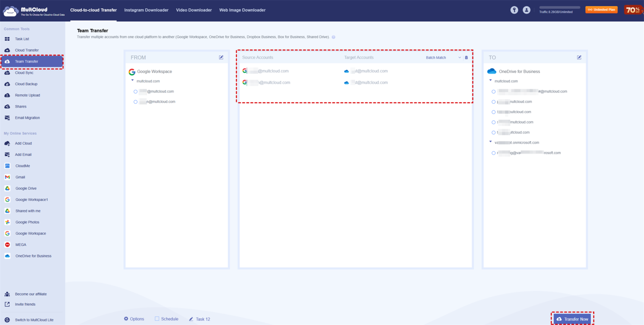
Task: Collapse multcloud.com under Google Workspace
Action: pyautogui.click(x=132, y=81)
